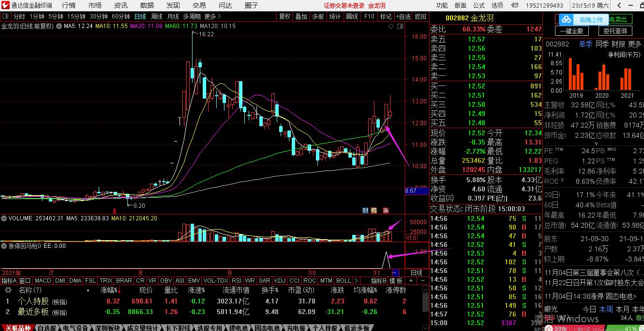The width and height of the screenshot is (644, 331).
Task: Click the 一键全撤 button
Action: (x=573, y=31)
